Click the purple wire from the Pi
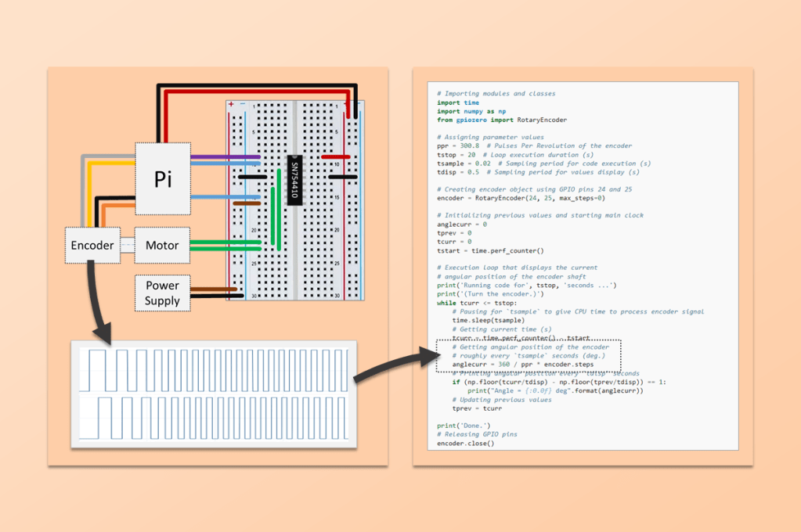Viewport: 801px width, 532px height. point(226,156)
